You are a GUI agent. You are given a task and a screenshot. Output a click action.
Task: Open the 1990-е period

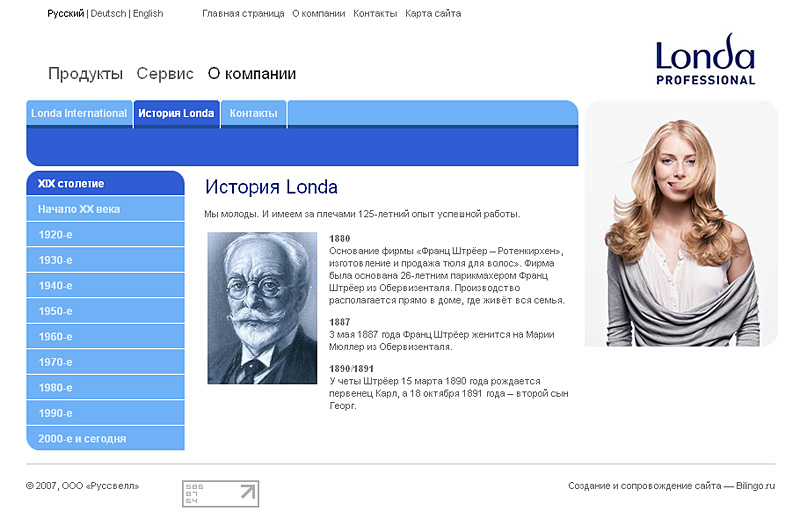click(105, 413)
